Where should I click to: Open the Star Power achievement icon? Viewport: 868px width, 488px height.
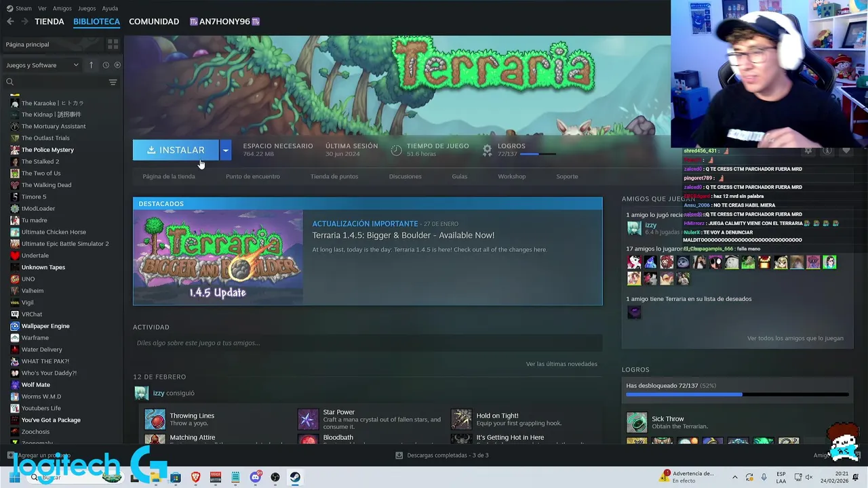[308, 420]
